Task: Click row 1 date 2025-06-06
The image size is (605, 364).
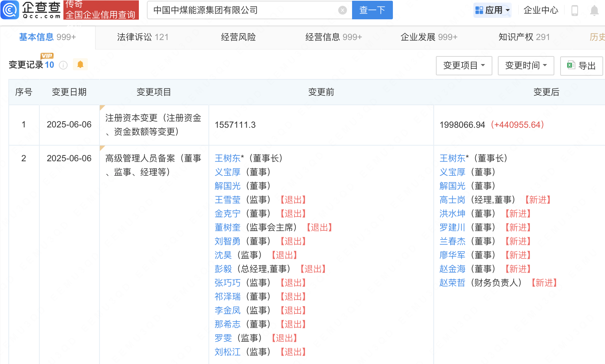Action: tap(69, 125)
